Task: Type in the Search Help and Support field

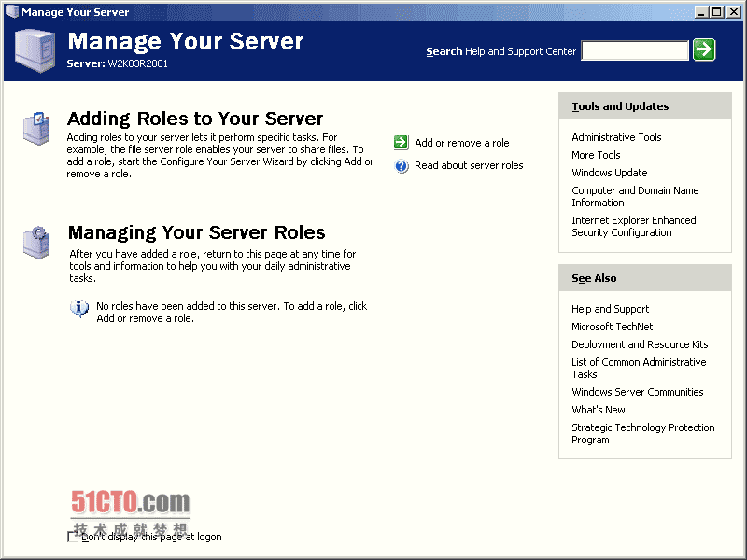Action: pos(634,51)
